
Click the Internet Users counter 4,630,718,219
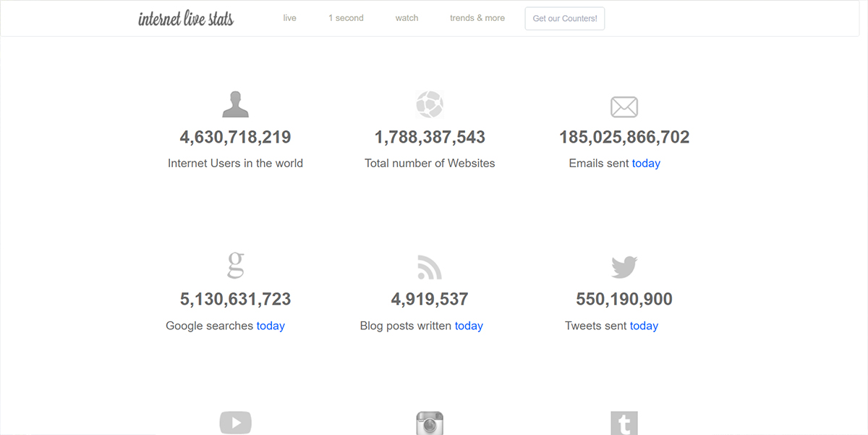[x=235, y=137]
